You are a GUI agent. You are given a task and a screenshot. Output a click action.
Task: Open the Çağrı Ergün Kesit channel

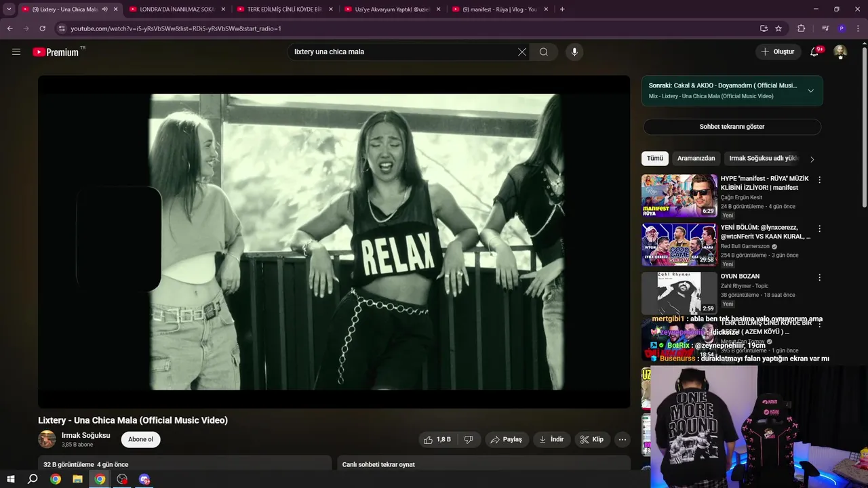(x=741, y=198)
